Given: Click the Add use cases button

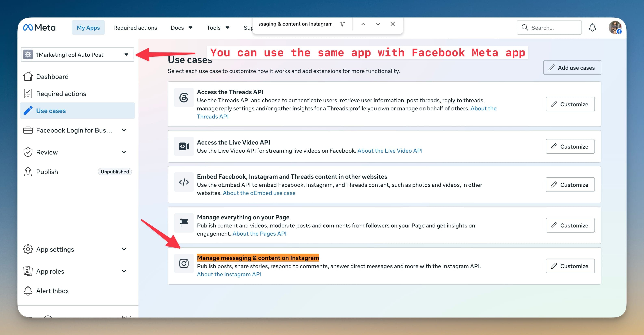Looking at the screenshot, I should click(572, 68).
